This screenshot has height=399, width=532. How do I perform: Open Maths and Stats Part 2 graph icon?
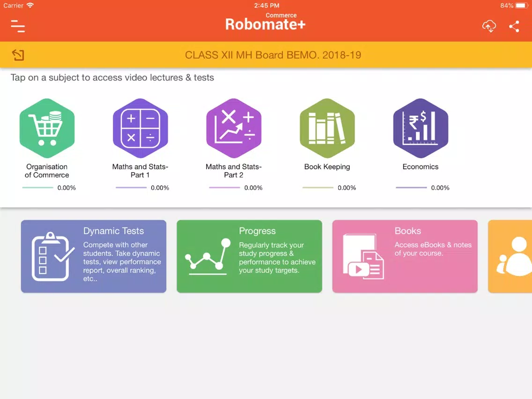pos(234,128)
